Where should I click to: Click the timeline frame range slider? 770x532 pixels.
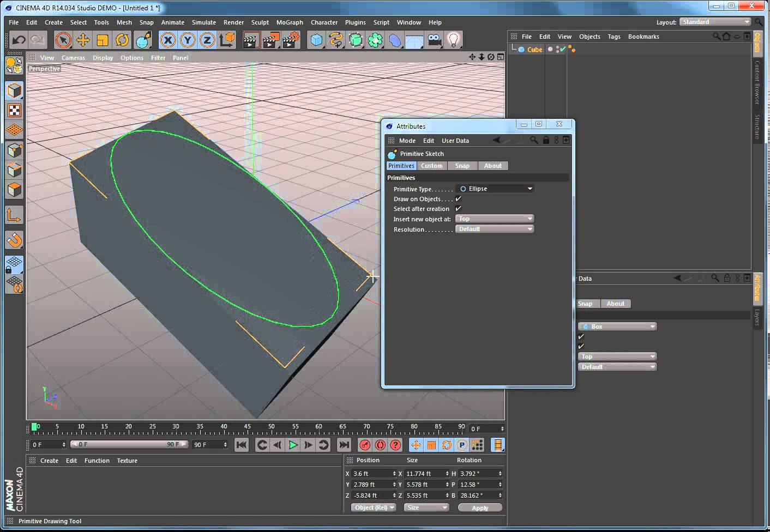[x=129, y=445]
